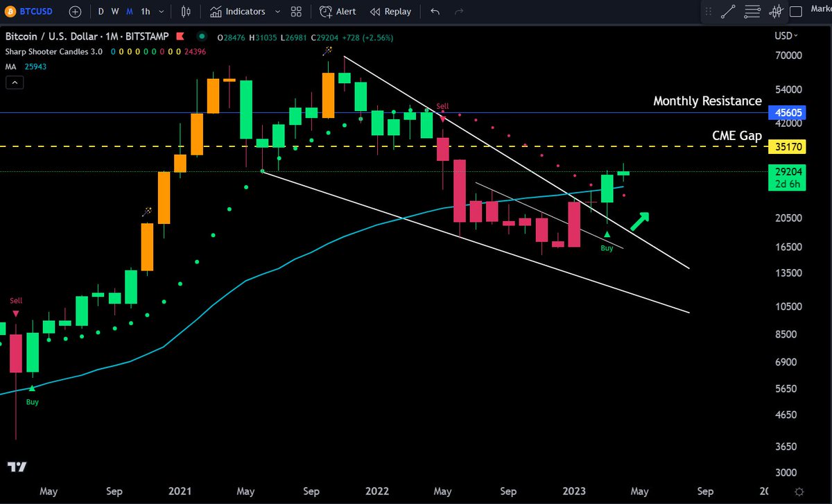The width and height of the screenshot is (832, 504).
Task: Click the 2022 label on the time axis
Action: [376, 492]
